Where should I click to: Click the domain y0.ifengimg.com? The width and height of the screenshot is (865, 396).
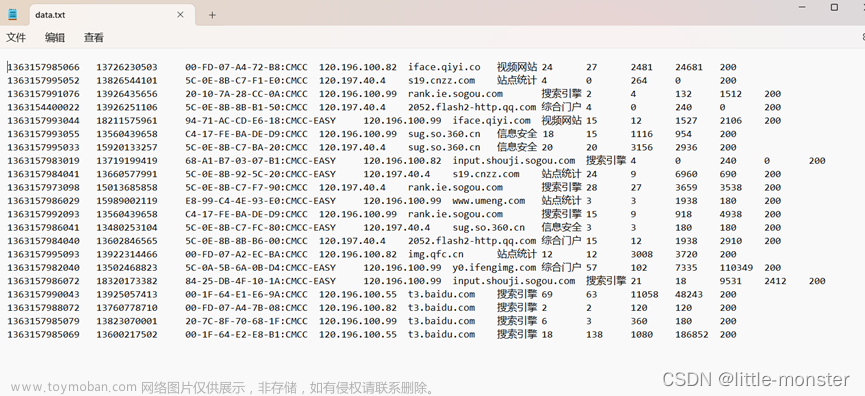point(494,267)
